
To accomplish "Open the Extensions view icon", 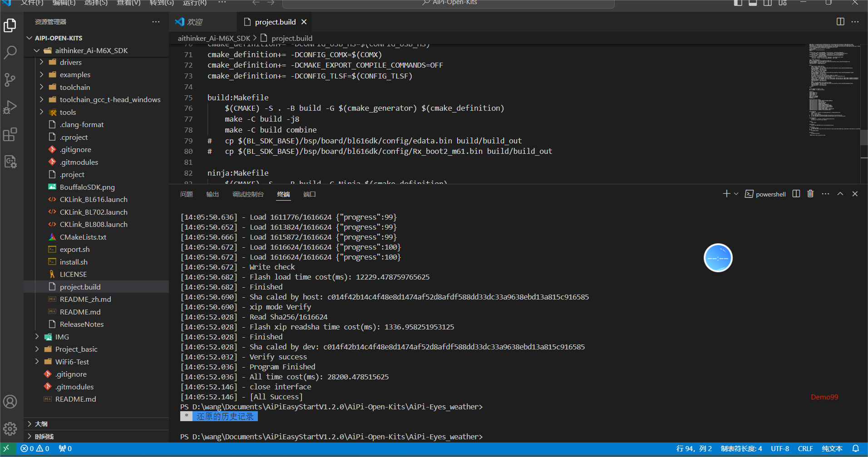I will pyautogui.click(x=10, y=134).
